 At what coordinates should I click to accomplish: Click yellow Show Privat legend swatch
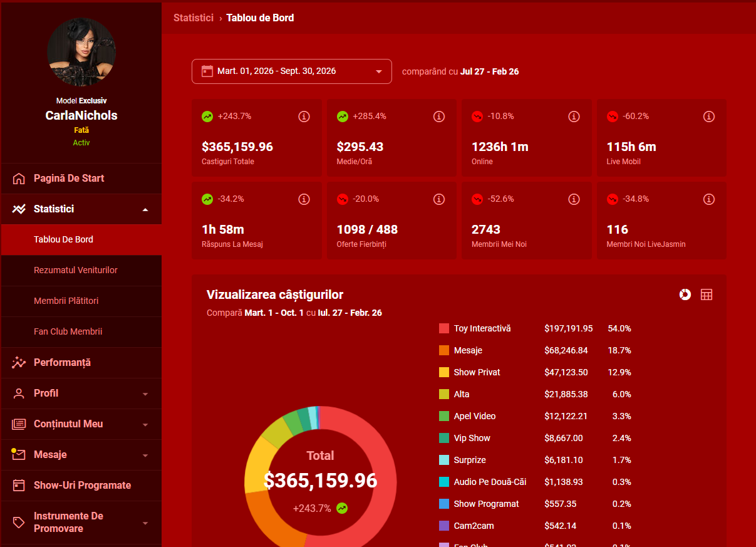pyautogui.click(x=444, y=372)
